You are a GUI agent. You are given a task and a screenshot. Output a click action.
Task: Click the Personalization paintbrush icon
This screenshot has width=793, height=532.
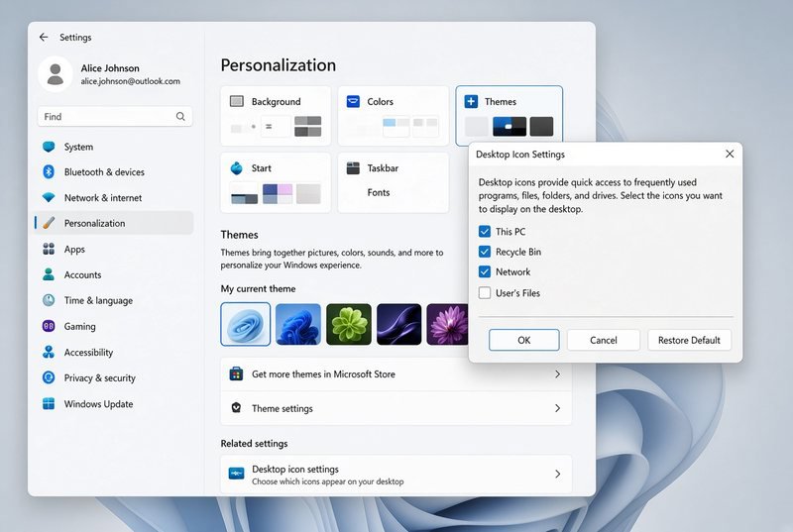click(49, 223)
